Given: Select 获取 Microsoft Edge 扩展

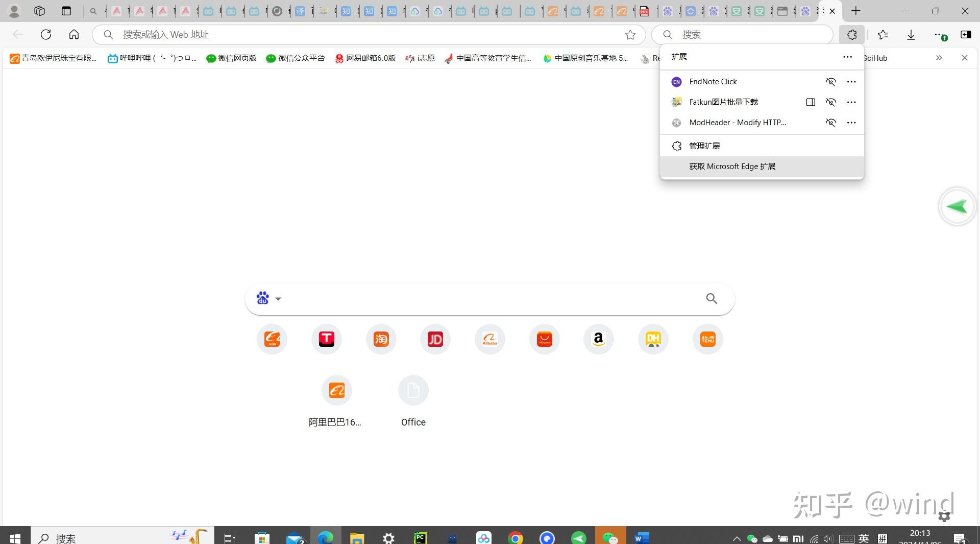Looking at the screenshot, I should point(762,167).
